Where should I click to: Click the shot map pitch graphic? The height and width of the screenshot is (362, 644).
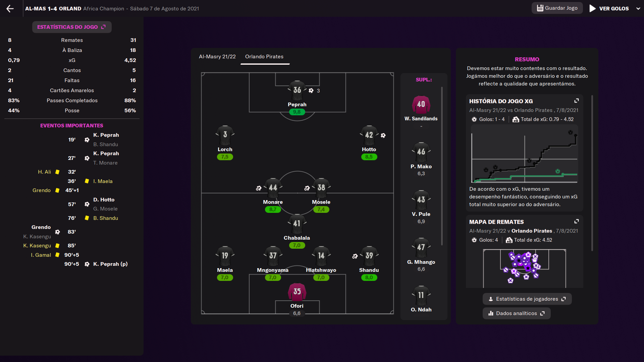(x=525, y=268)
